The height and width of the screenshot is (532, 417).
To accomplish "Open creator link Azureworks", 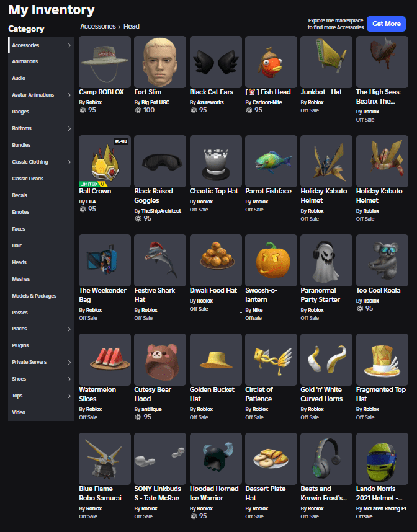I will 210,102.
